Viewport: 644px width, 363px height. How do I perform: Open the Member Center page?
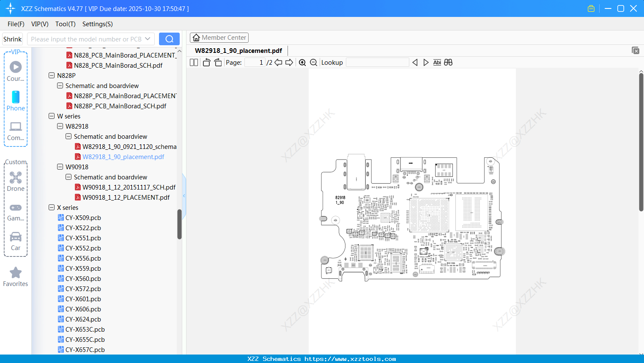(x=219, y=37)
